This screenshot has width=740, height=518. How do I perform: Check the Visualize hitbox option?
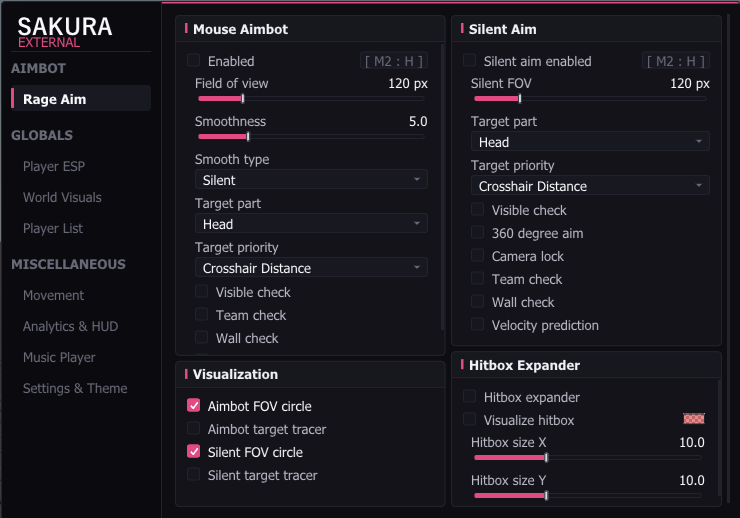point(469,419)
